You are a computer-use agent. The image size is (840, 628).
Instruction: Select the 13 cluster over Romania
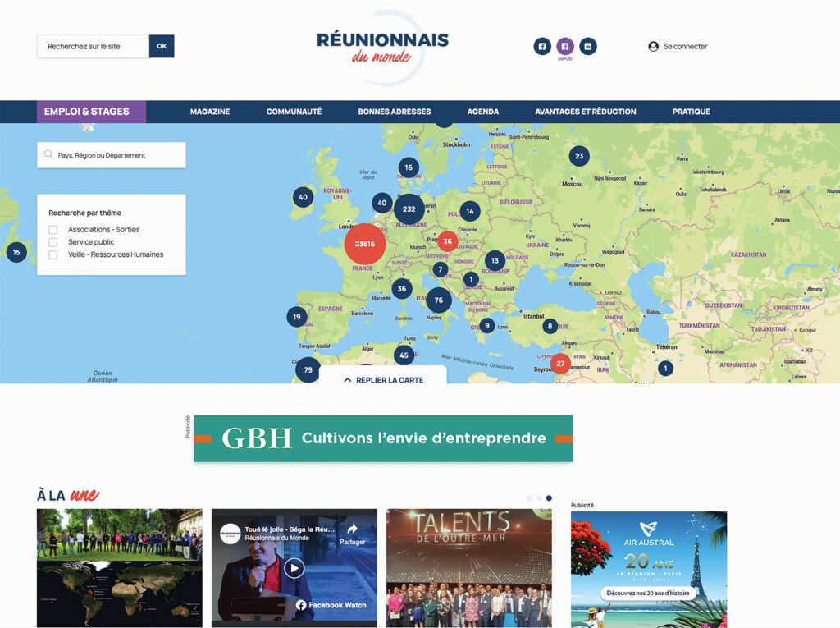pyautogui.click(x=495, y=260)
